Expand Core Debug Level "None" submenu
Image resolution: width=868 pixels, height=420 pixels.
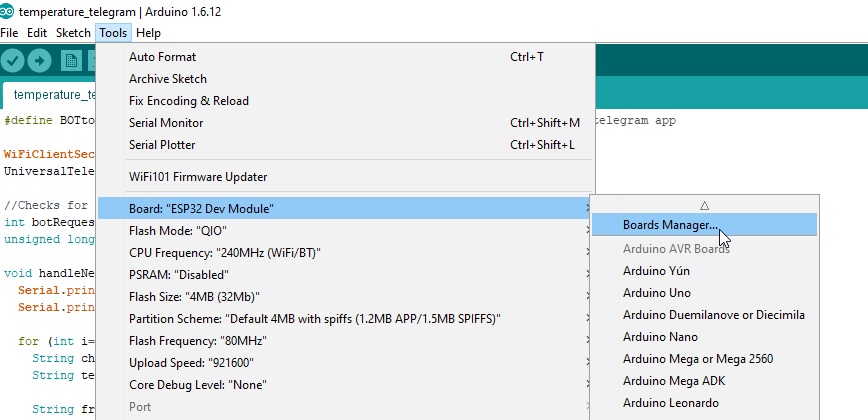click(x=345, y=385)
